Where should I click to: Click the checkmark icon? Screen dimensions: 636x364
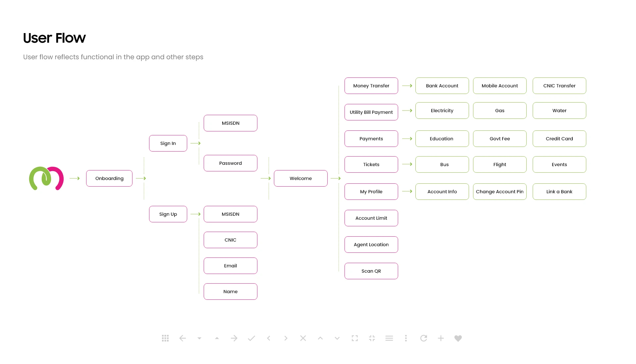coord(251,338)
